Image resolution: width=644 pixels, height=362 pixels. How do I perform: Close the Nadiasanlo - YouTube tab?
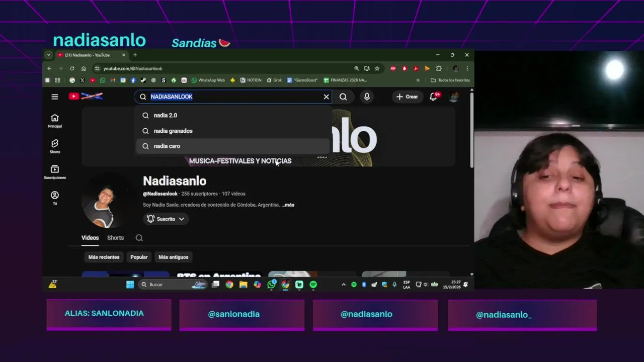click(x=123, y=55)
